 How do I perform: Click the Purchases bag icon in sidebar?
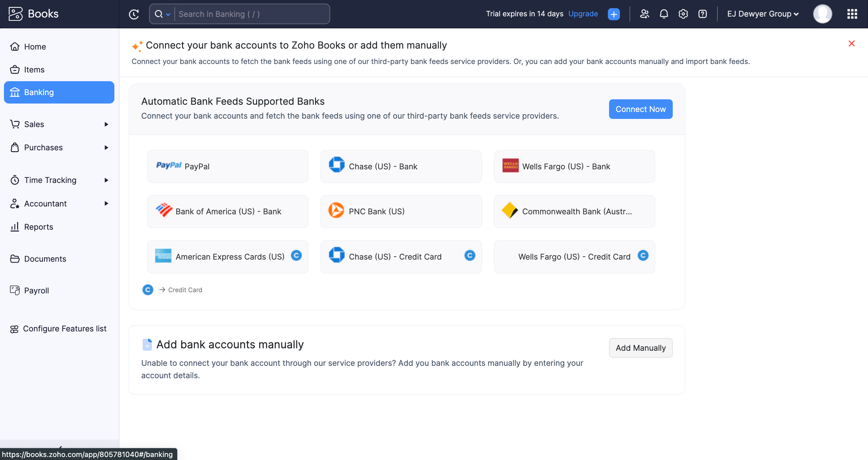coord(14,148)
